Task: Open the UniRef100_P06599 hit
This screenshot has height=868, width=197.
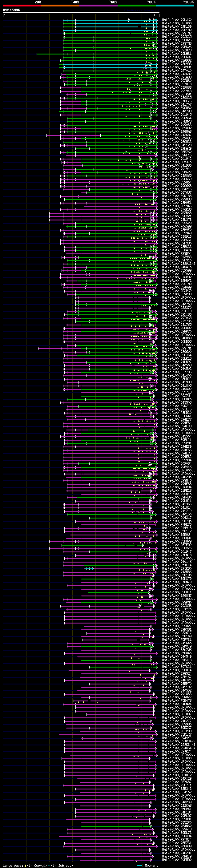Action: [x=177, y=226]
